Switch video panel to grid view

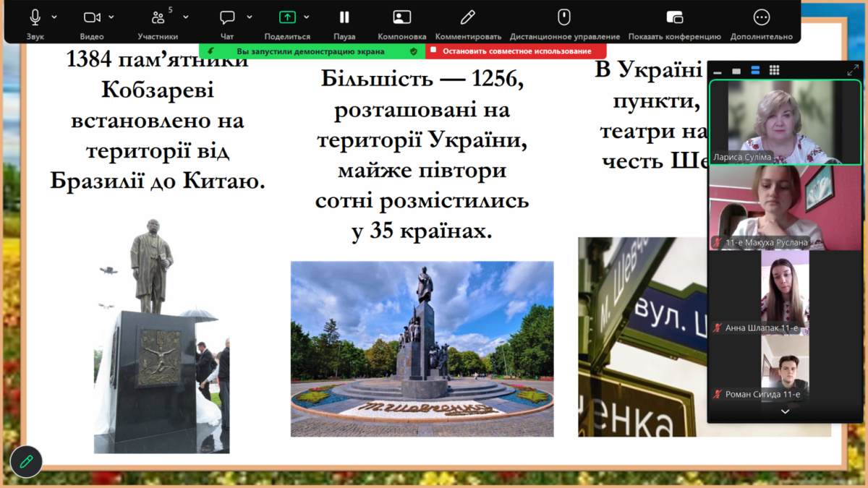774,70
